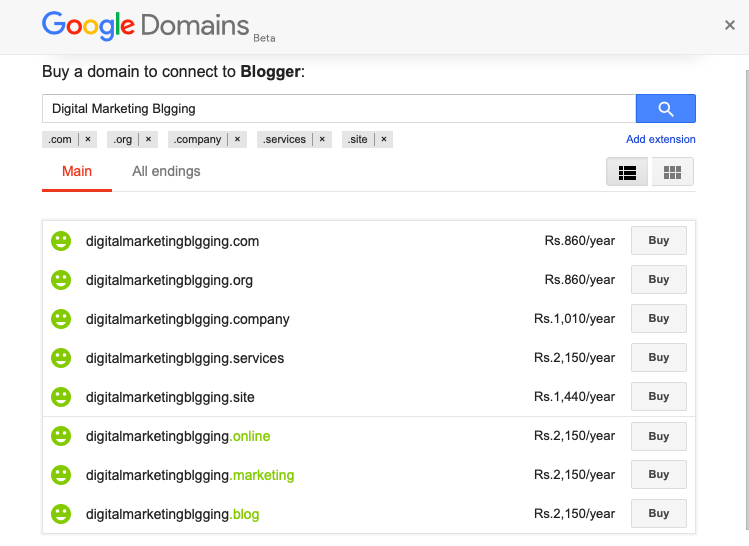
Task: Buy digitalmarketingblgging.company domain
Action: 659,319
